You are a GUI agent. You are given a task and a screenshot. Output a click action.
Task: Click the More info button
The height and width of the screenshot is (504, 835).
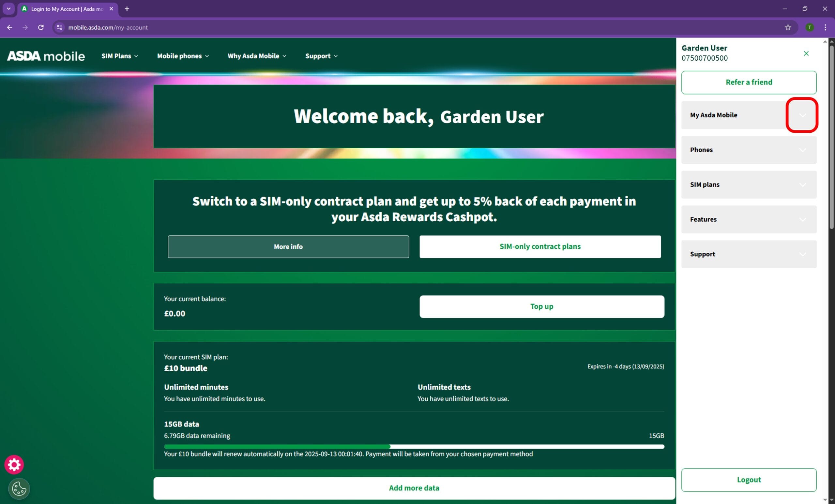[288, 246]
